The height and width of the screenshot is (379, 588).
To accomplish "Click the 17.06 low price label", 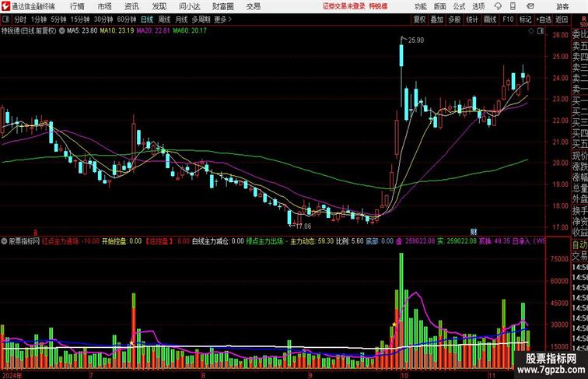I will pyautogui.click(x=303, y=226).
